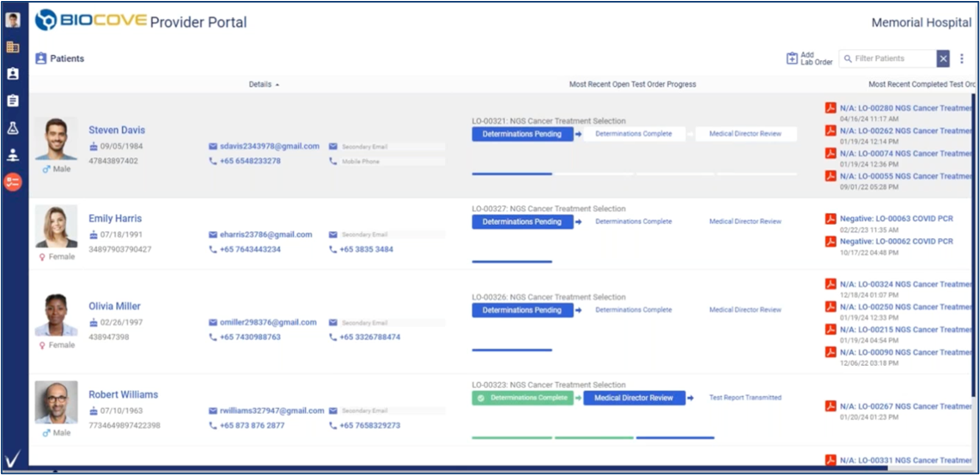Open Steven Davis patient name link
Screen dimensions: 980x475
click(x=117, y=131)
